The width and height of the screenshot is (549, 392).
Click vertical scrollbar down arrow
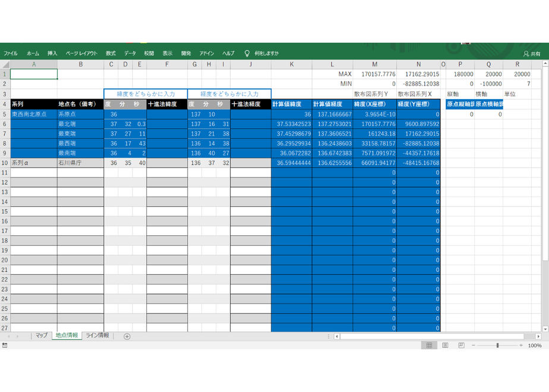(545, 328)
